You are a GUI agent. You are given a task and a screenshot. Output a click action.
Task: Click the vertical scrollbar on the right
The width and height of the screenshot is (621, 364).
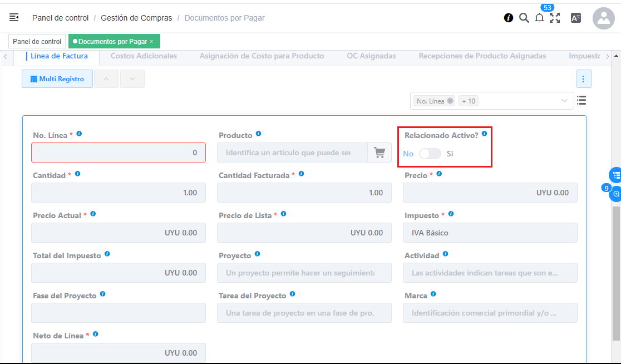point(616,267)
